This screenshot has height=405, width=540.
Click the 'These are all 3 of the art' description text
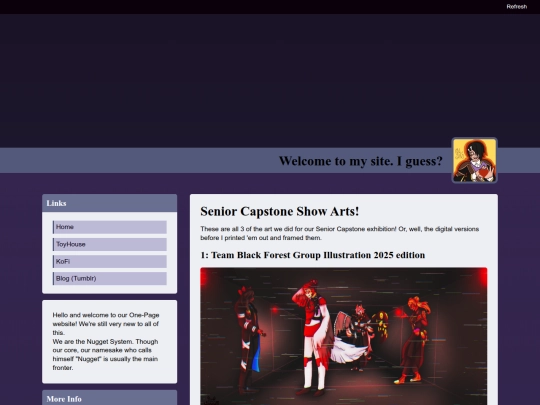(x=340, y=233)
